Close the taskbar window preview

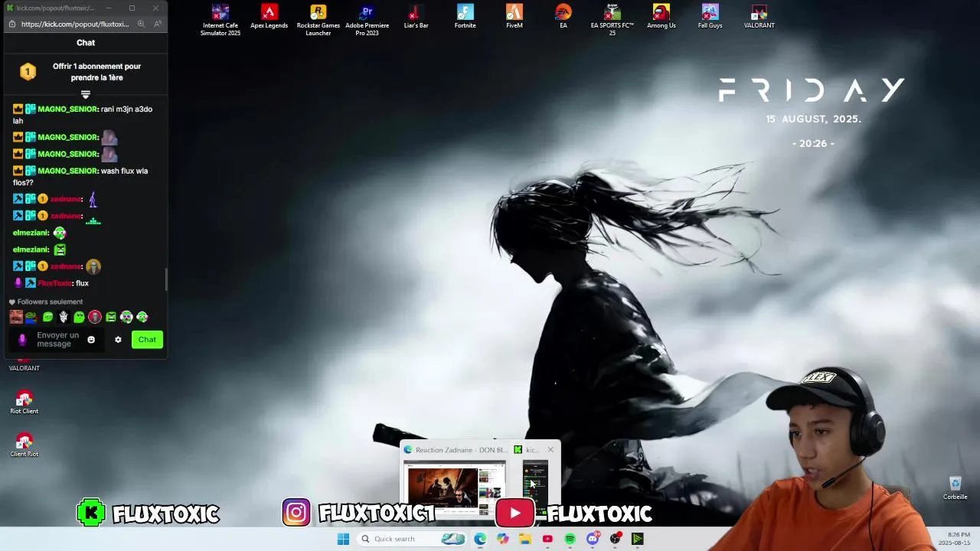click(550, 450)
